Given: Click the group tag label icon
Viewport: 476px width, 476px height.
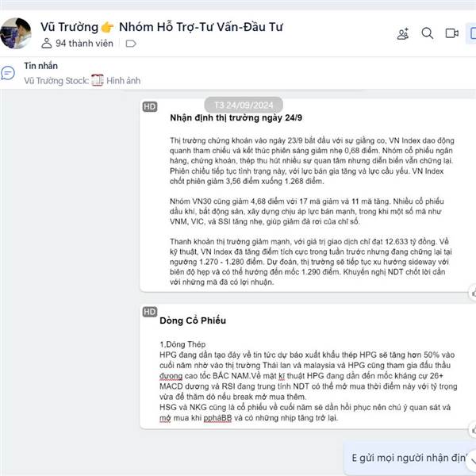Looking at the screenshot, I should click(x=131, y=44).
